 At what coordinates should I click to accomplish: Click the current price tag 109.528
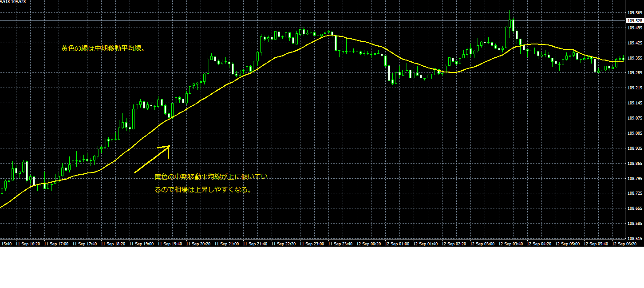tap(634, 21)
